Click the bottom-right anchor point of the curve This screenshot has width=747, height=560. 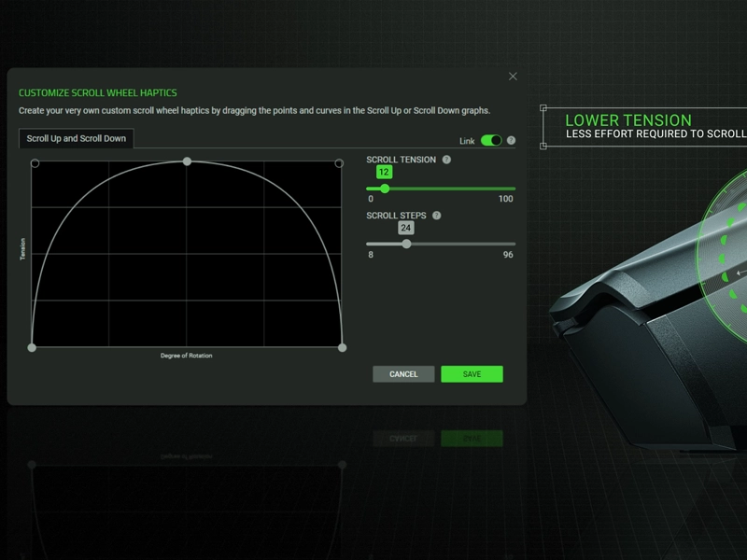pos(345,348)
